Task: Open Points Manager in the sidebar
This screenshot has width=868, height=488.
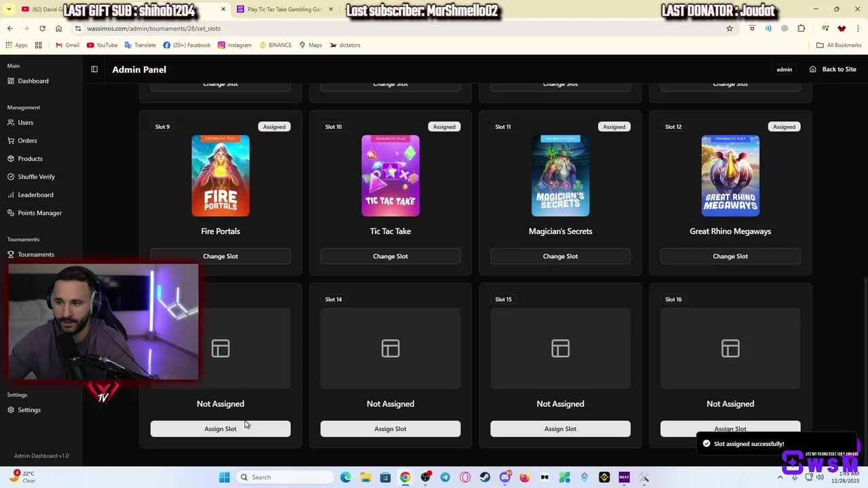Action: point(34,213)
